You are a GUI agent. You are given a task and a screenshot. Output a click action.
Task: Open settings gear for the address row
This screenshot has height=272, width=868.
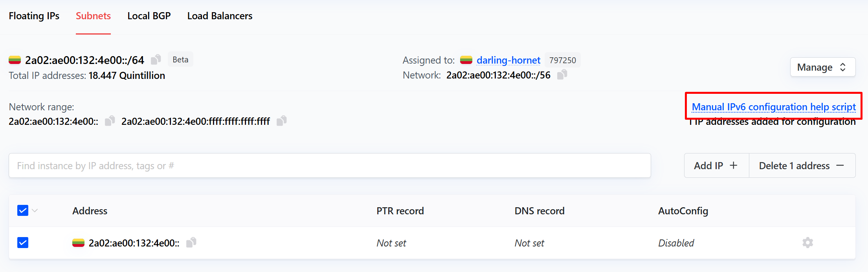click(807, 243)
